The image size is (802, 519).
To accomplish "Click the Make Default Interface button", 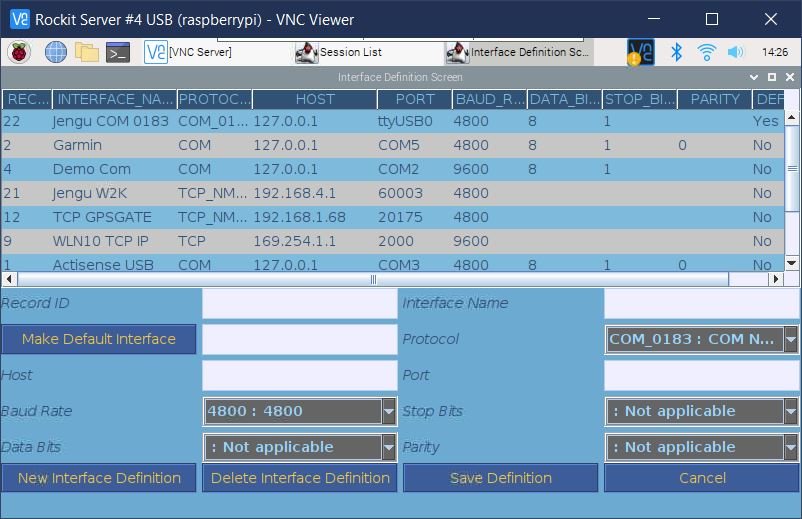I will [x=99, y=339].
